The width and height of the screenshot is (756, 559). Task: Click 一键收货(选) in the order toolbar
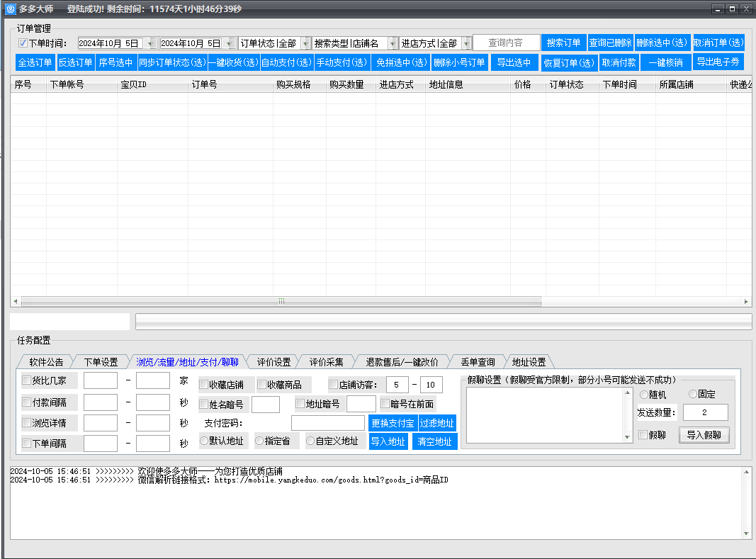point(234,62)
